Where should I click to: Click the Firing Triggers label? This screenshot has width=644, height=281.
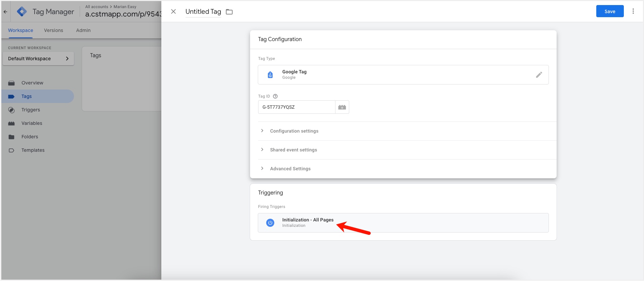coord(272,207)
